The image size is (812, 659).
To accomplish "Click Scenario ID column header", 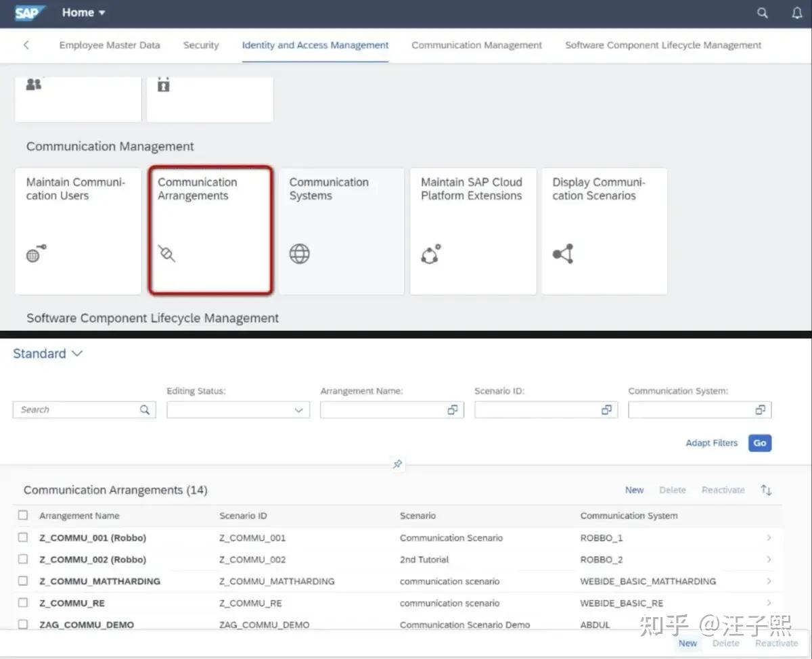I will [243, 516].
